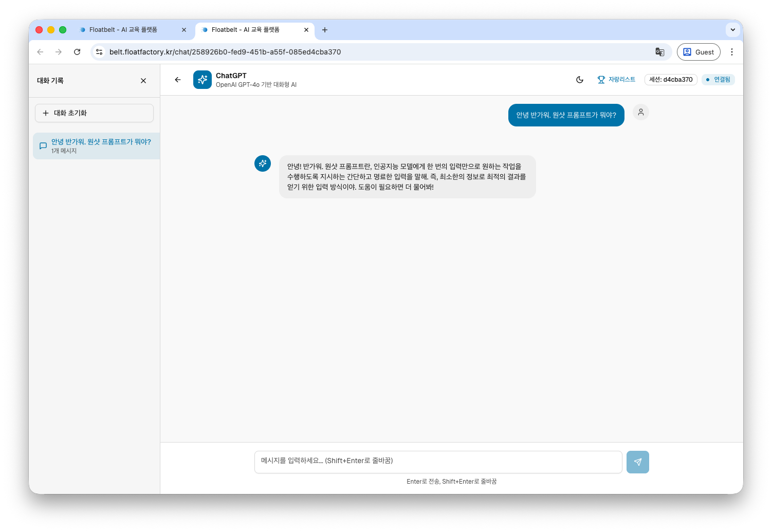Screen dimensions: 772x532
Task: Click the send message paper plane icon
Action: pyautogui.click(x=637, y=462)
